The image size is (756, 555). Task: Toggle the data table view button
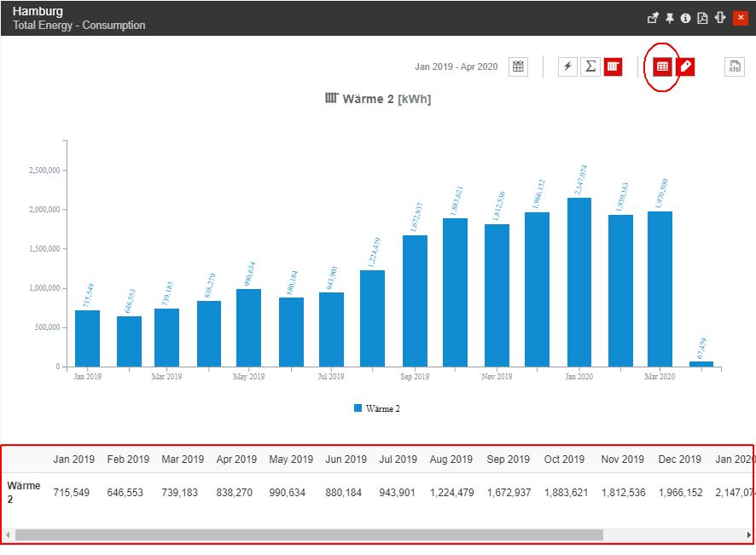tap(662, 66)
